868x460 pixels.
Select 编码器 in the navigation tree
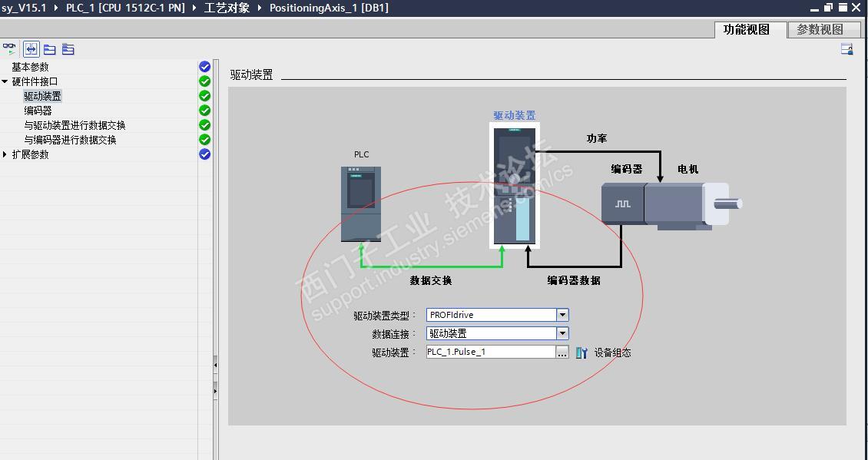click(x=38, y=111)
